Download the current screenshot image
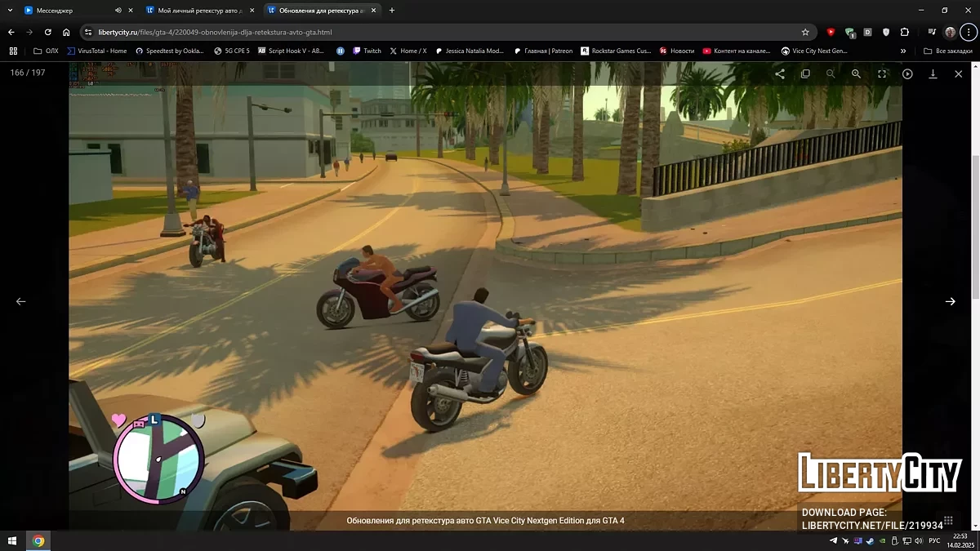The height and width of the screenshot is (551, 980). pos(933,73)
